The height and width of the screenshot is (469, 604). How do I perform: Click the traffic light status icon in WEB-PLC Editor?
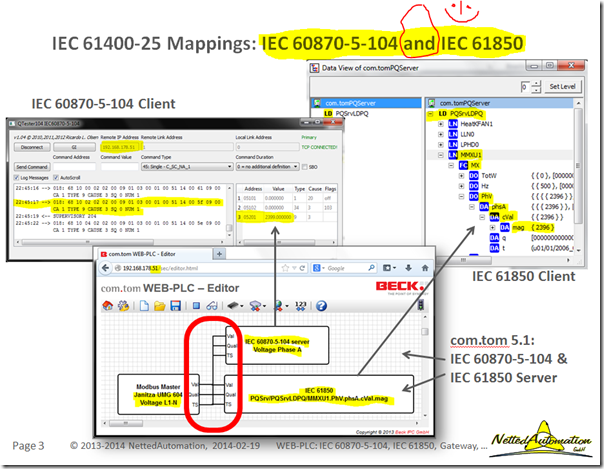[421, 305]
